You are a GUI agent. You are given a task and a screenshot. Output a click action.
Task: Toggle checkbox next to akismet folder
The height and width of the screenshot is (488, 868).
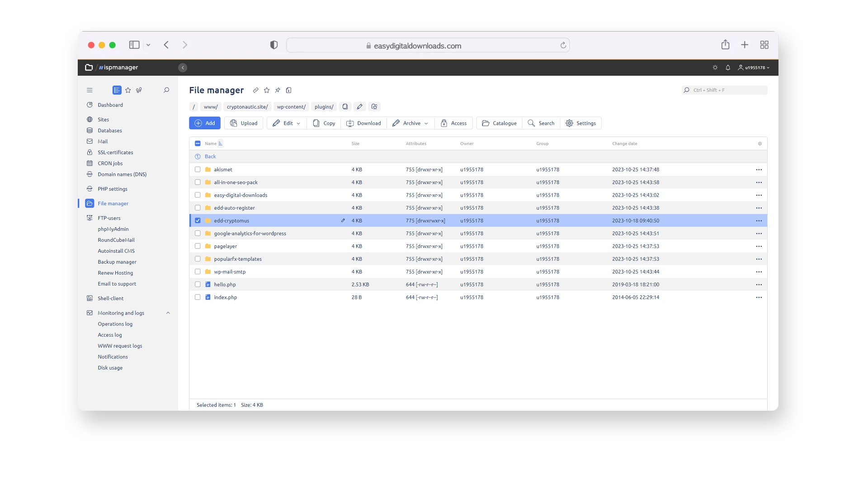click(197, 169)
